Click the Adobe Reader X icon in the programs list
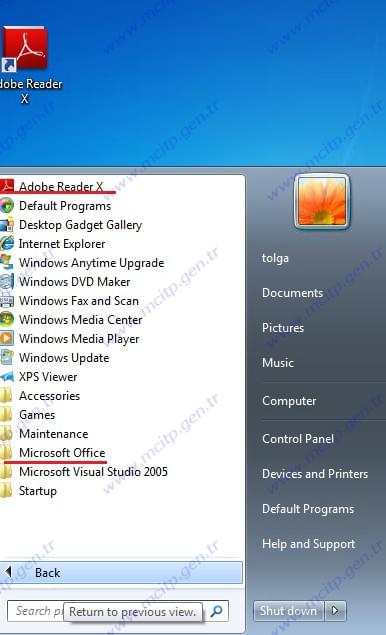 click(6, 186)
